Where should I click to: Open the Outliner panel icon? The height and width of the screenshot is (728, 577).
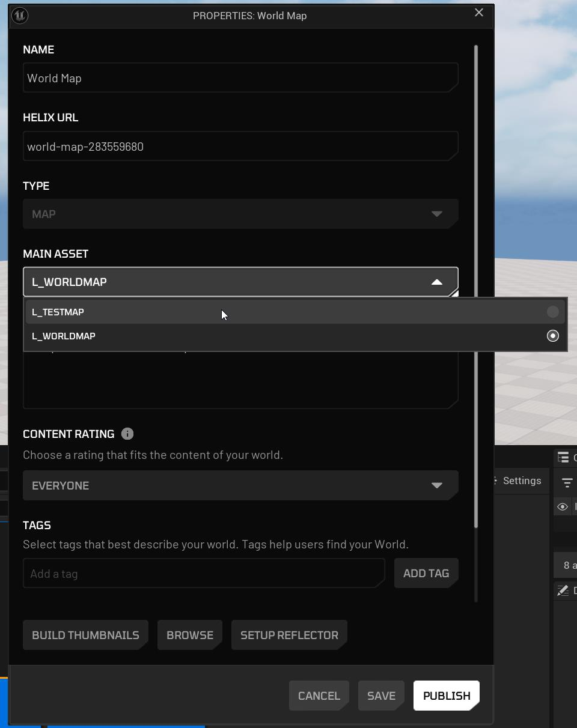tap(563, 458)
